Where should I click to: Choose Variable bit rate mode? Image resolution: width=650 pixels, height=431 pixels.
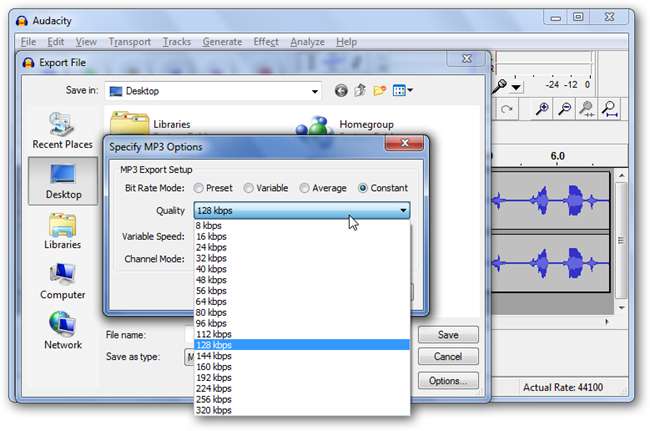coord(249,188)
